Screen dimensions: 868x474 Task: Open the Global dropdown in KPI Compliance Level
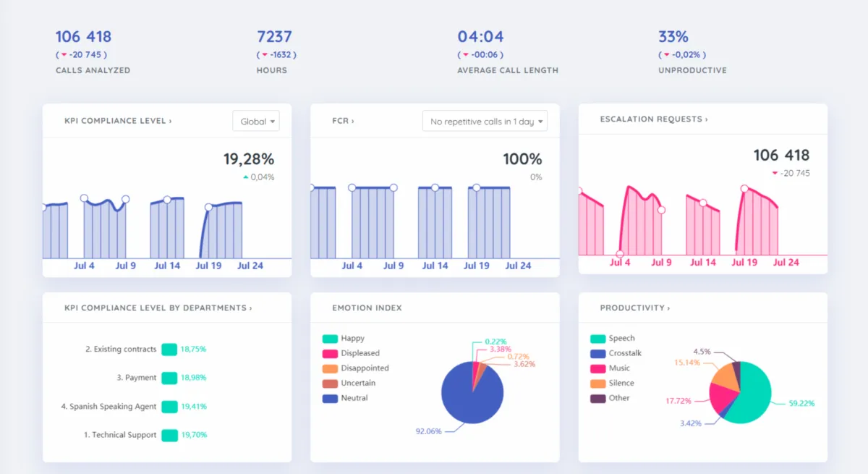[256, 122]
